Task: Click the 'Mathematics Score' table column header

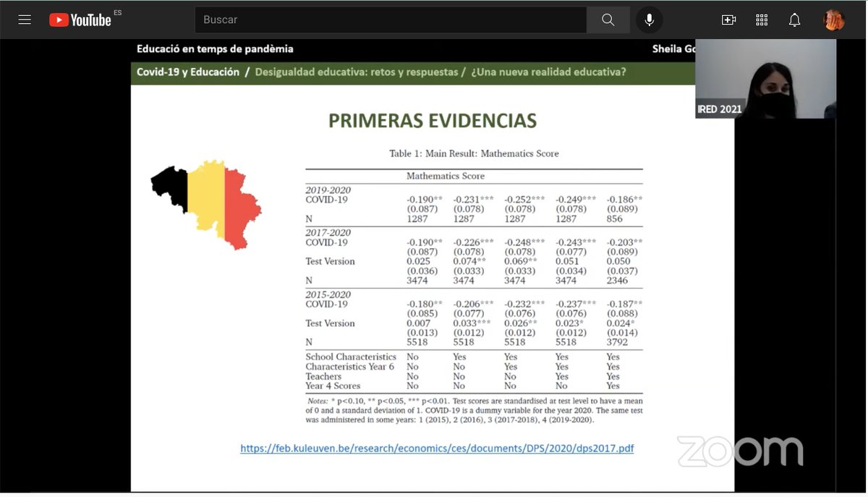Action: pos(446,176)
